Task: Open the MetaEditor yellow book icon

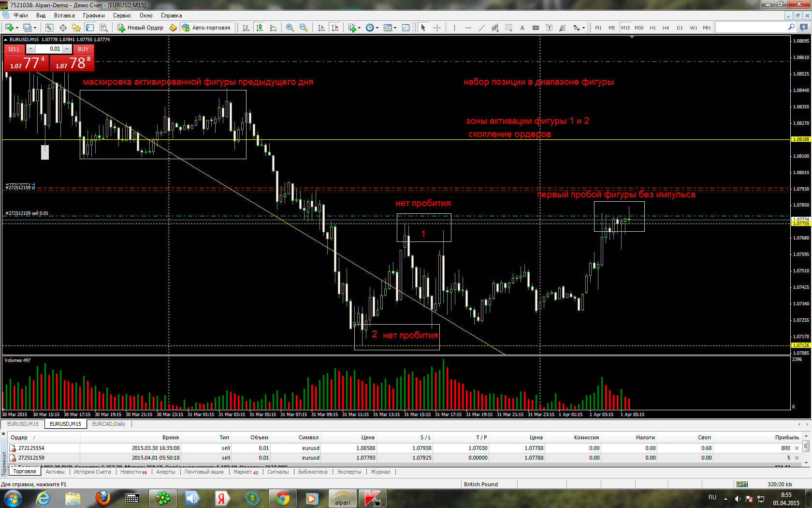Action: pyautogui.click(x=173, y=28)
